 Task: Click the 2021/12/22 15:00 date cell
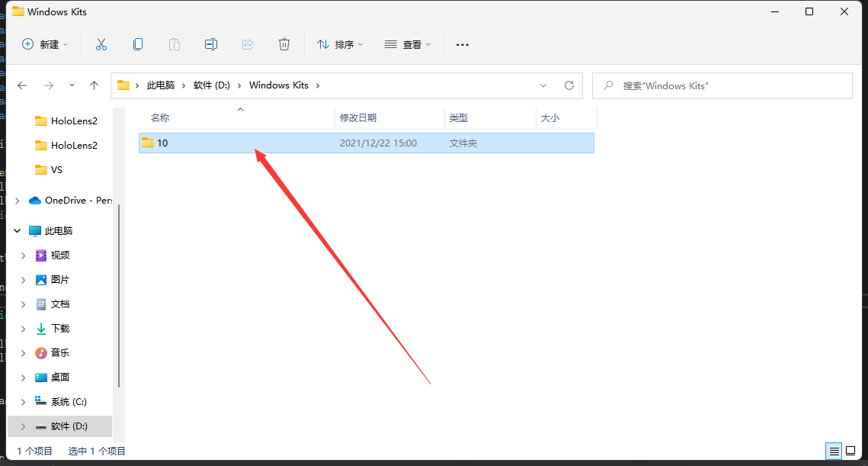click(378, 143)
